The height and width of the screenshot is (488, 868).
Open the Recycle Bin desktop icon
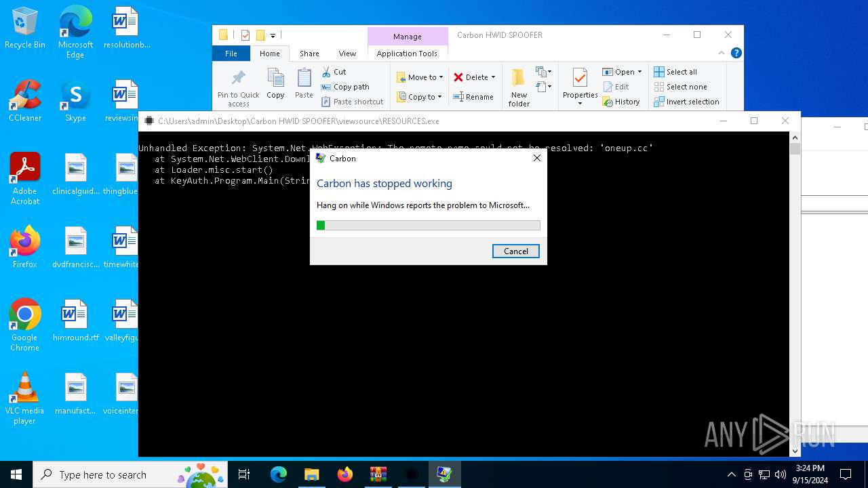click(25, 28)
